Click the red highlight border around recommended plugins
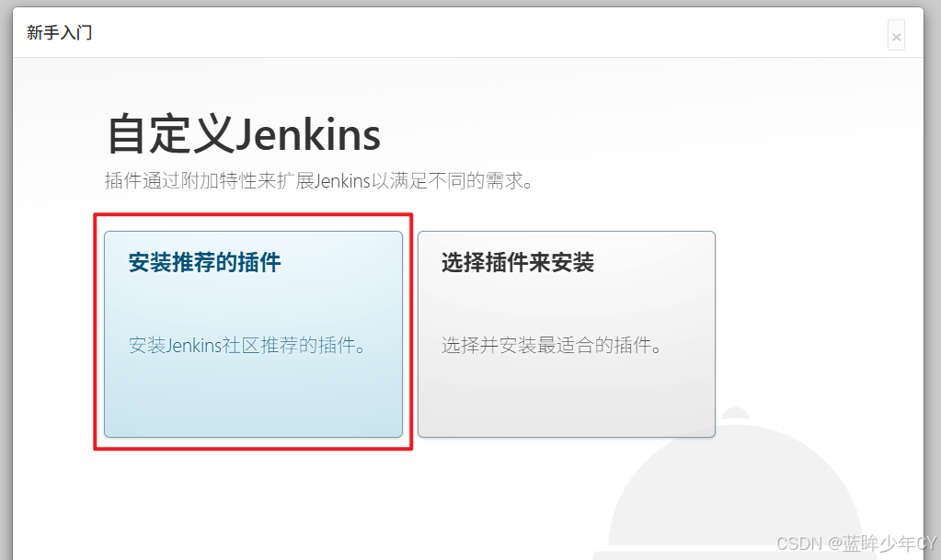The height and width of the screenshot is (560, 941). (x=253, y=215)
